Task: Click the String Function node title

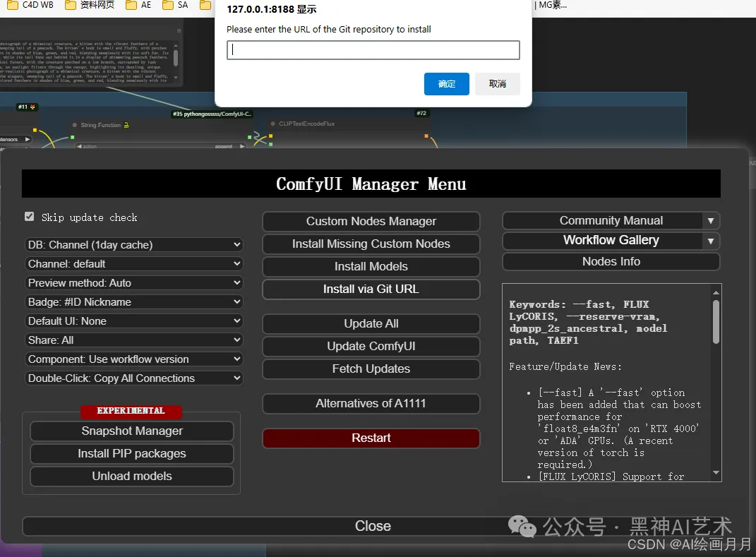Action: point(100,125)
